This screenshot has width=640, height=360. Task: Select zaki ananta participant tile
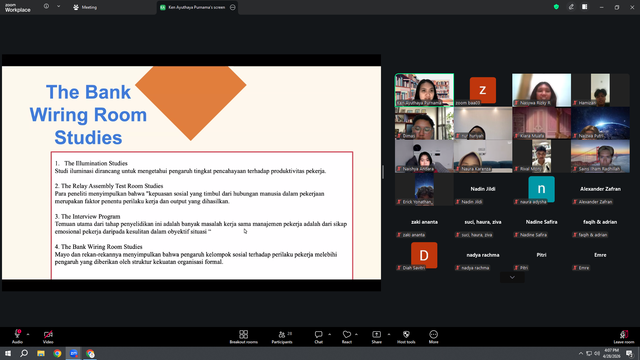point(424,222)
